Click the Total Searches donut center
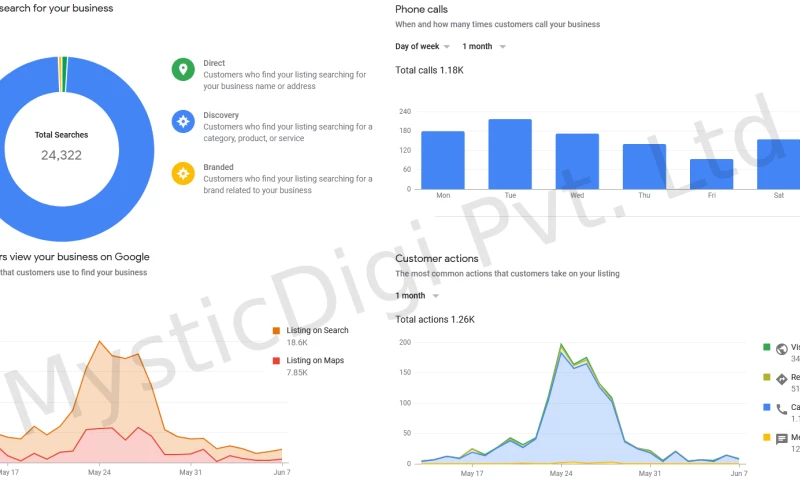Screen dimensions: 800x480 (62, 146)
